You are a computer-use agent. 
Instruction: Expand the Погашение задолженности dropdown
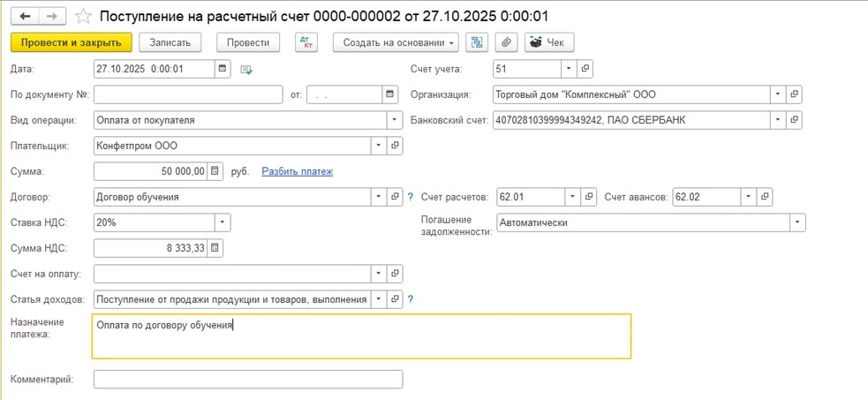pos(797,223)
